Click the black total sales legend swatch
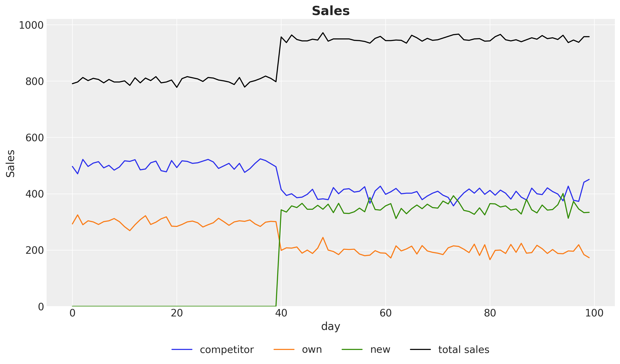Screen dimensions: 620x364 point(420,349)
